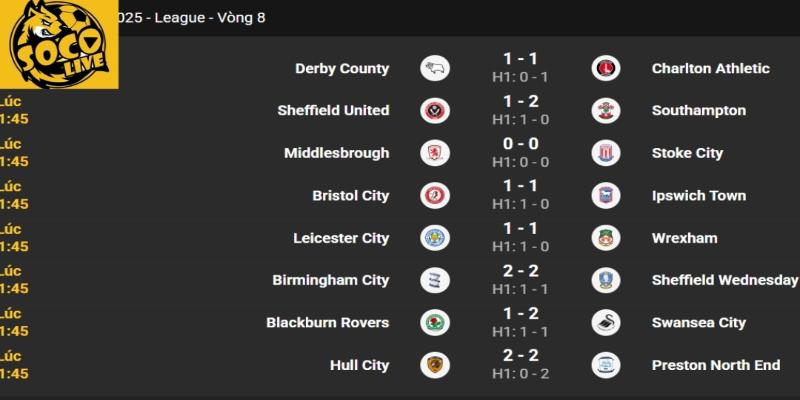Click the Southampton club crest
Viewport: 800px width, 400px height.
click(605, 110)
